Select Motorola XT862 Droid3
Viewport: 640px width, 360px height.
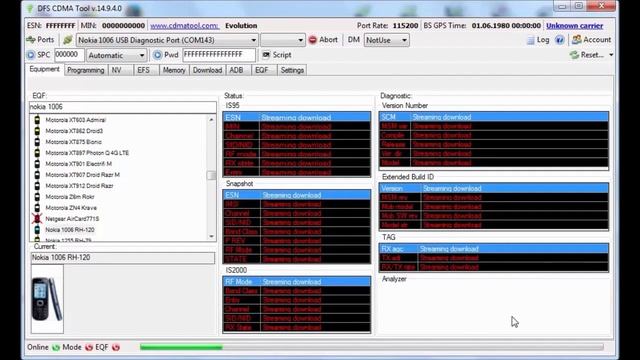pyautogui.click(x=74, y=131)
